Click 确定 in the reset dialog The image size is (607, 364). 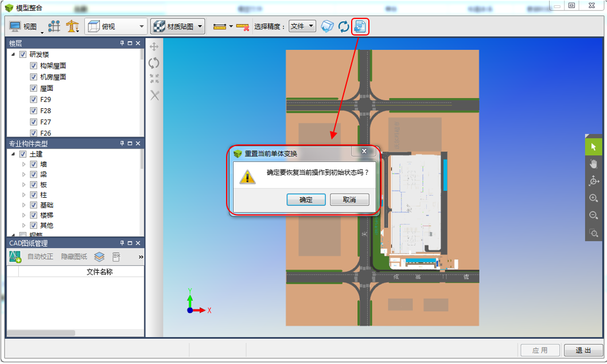tap(306, 199)
